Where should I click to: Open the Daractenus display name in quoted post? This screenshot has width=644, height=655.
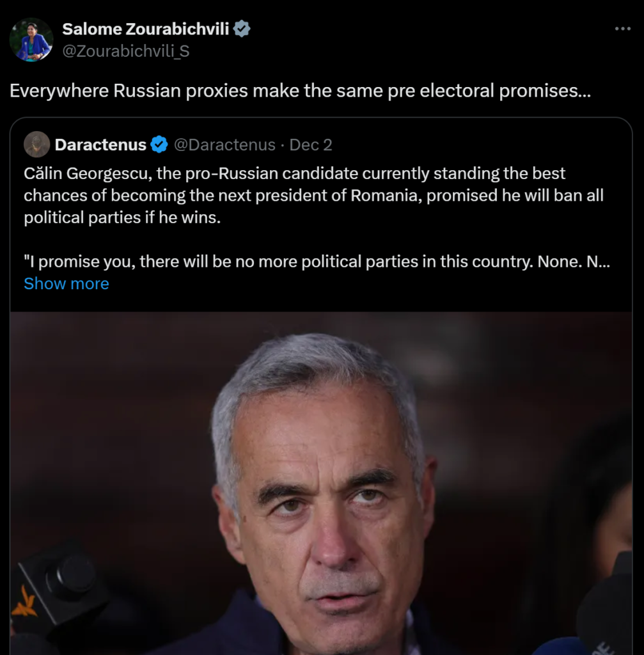100,145
